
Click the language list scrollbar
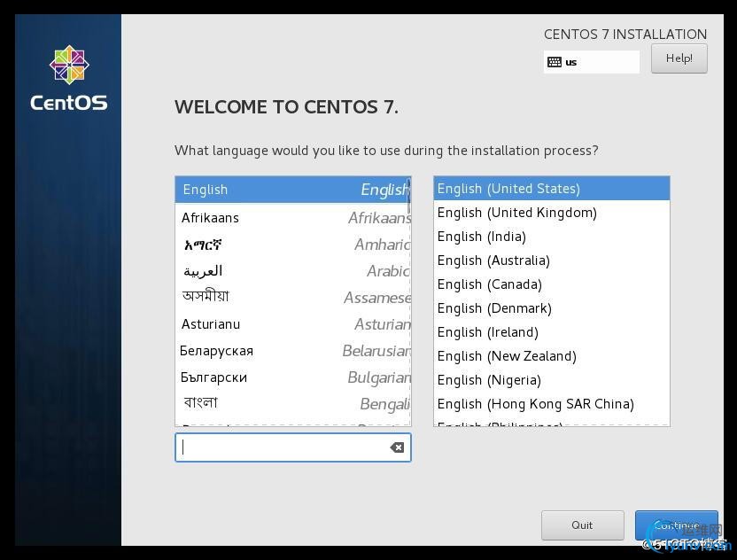[409, 197]
